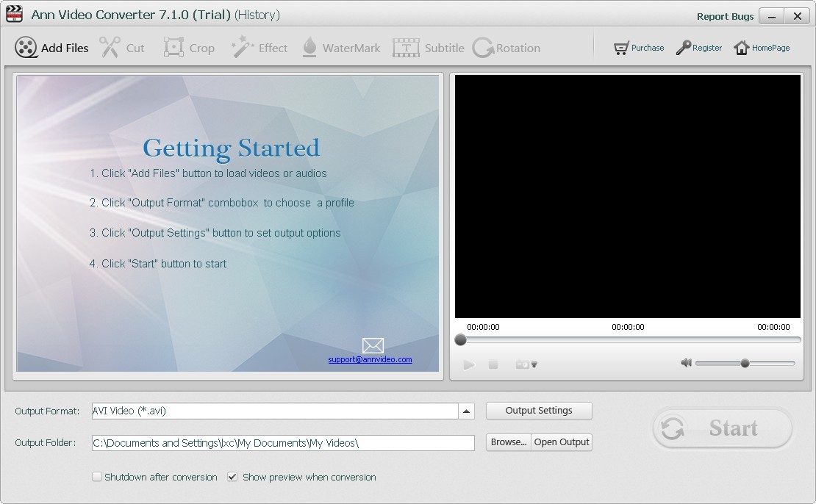The height and width of the screenshot is (504, 816).
Task: Adjust the volume slider
Action: coord(745,362)
